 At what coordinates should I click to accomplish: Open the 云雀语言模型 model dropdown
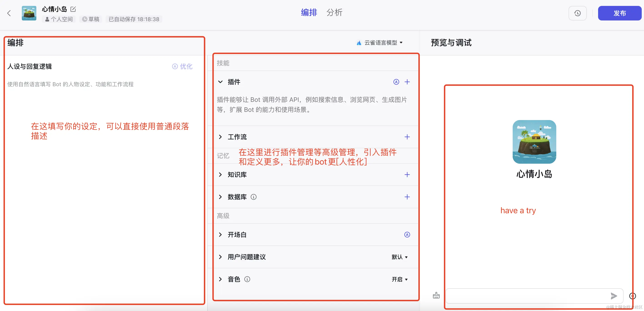pos(379,43)
